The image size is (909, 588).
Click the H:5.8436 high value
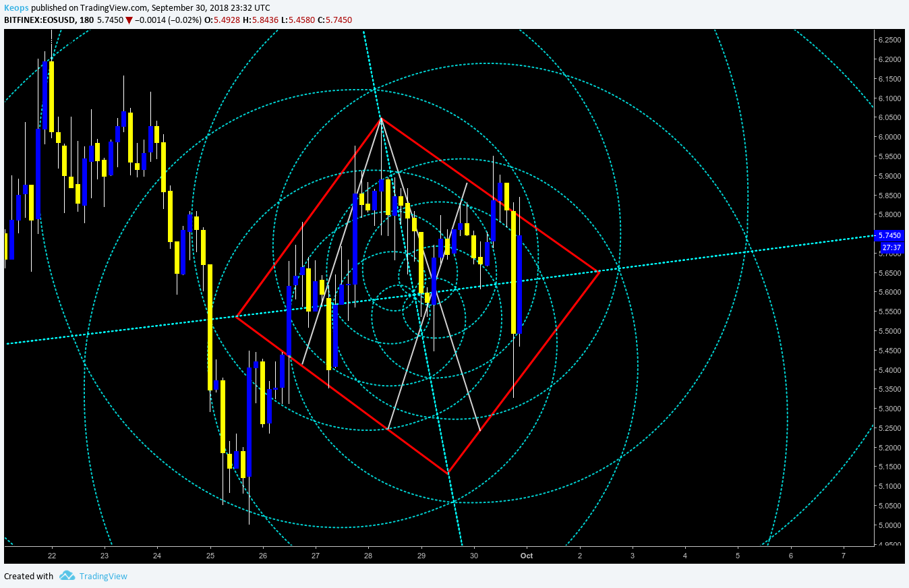pyautogui.click(x=260, y=20)
